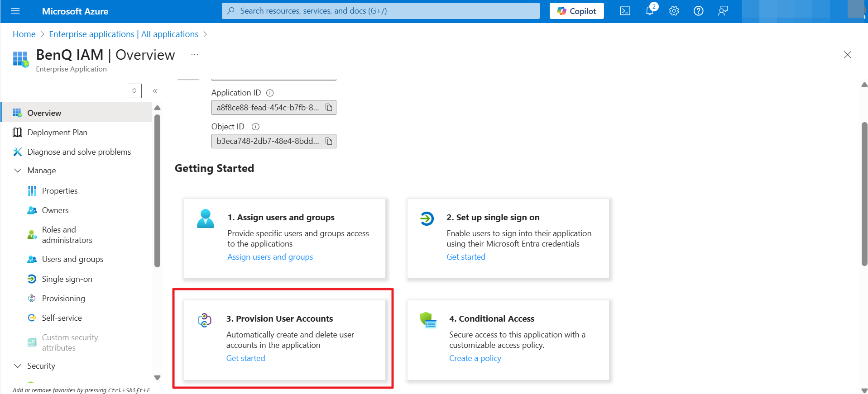Click the Object ID info icon
This screenshot has width=868, height=394.
[255, 127]
